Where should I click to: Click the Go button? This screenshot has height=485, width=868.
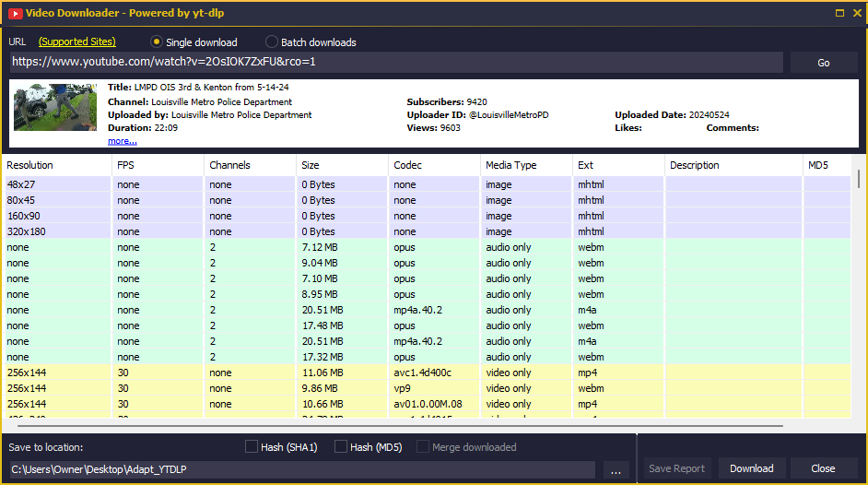[x=824, y=63]
